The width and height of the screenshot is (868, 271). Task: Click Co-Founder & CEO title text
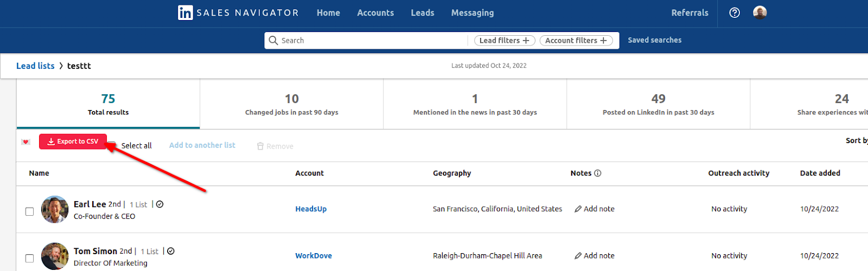click(105, 216)
